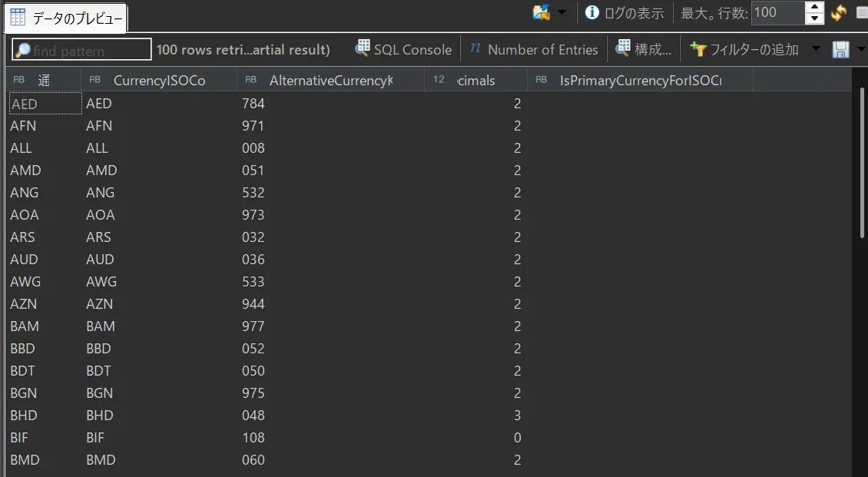Screen dimensions: 868x477
Task: Select the BBD cell in the first column
Action: tap(22, 349)
